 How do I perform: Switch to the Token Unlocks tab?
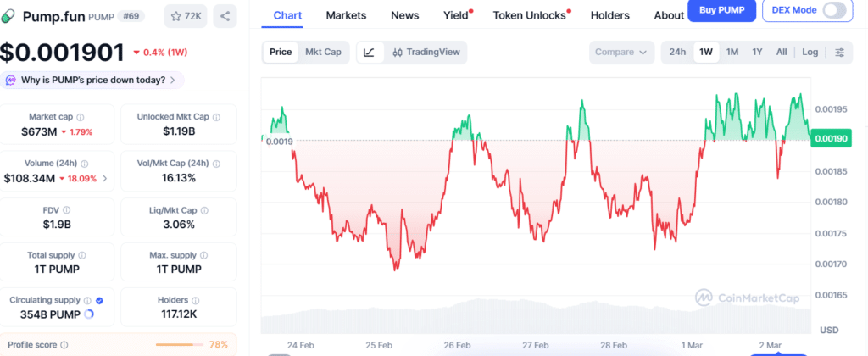coord(529,15)
